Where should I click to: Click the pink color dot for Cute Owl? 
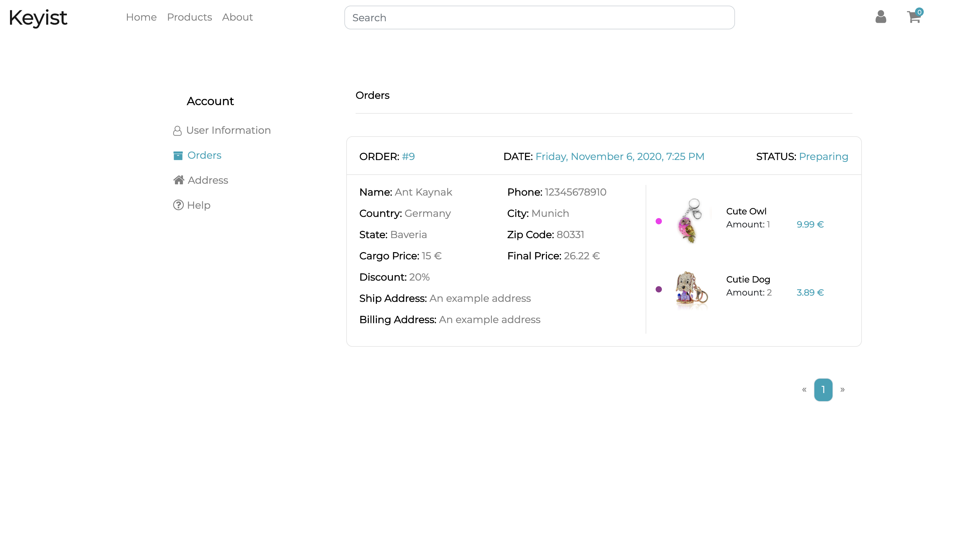tap(658, 221)
